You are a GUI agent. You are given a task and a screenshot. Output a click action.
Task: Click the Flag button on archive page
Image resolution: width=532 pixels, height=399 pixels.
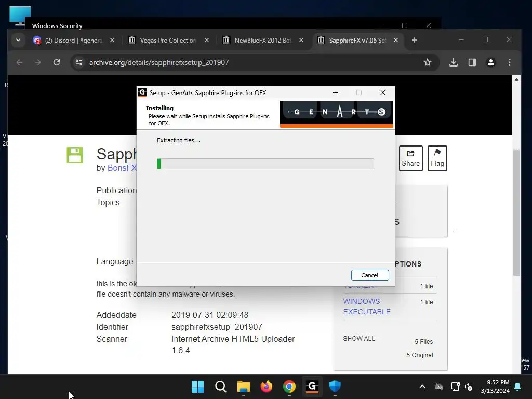point(437,158)
